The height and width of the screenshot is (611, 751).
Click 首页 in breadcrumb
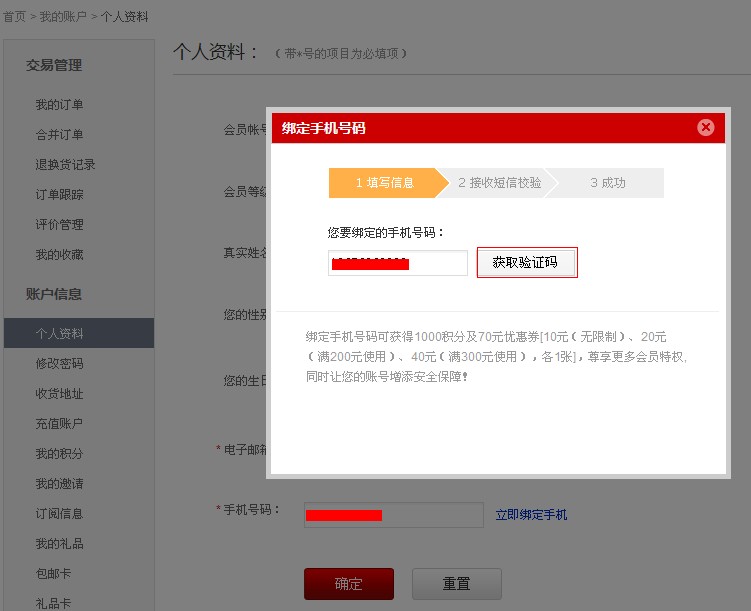14,17
